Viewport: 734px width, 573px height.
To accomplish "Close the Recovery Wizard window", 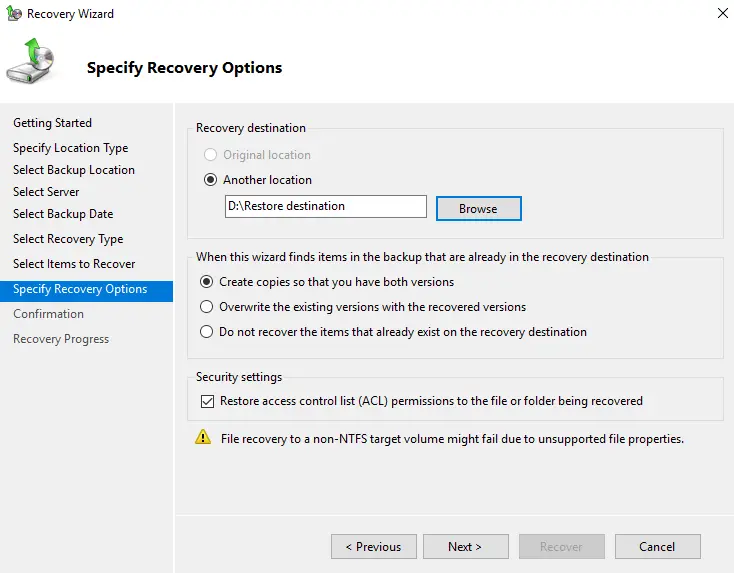I will coord(723,14).
